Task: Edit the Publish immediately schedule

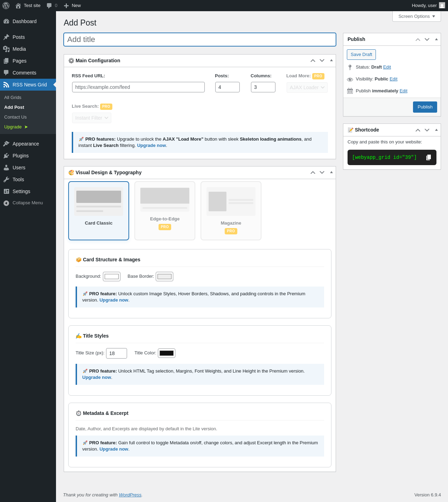Action: pos(404,91)
